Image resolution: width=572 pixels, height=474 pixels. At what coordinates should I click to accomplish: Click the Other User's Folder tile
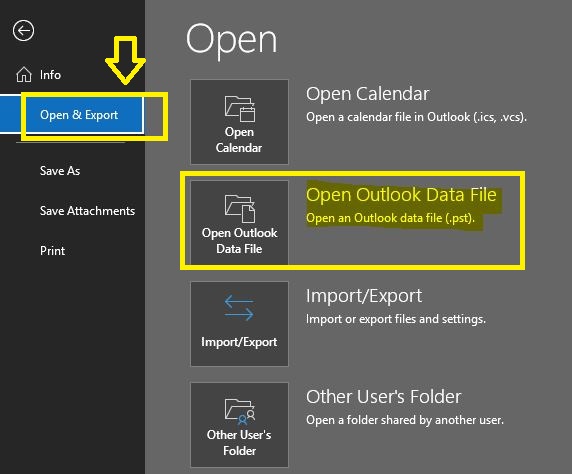click(239, 425)
